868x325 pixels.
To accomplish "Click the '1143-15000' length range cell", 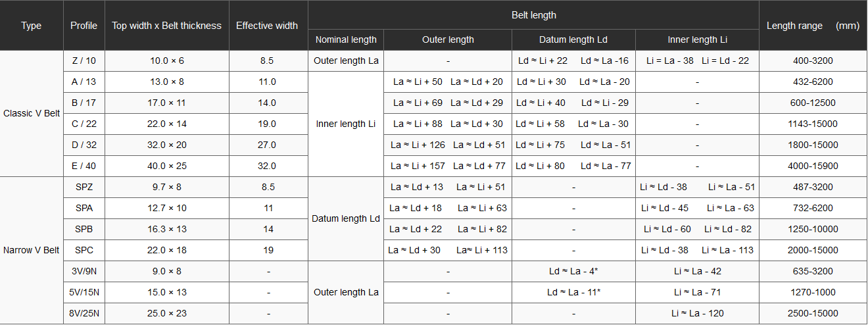I will 813,124.
